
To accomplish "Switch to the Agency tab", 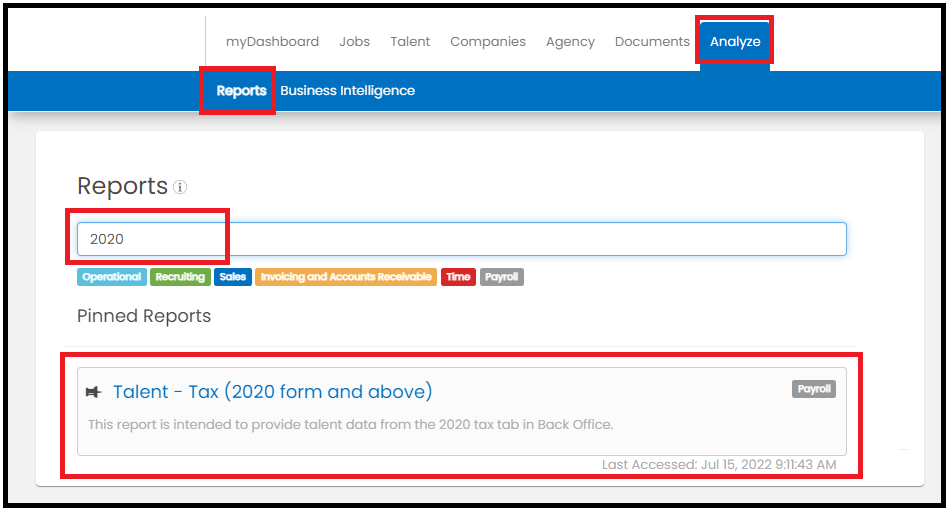I will (x=570, y=42).
